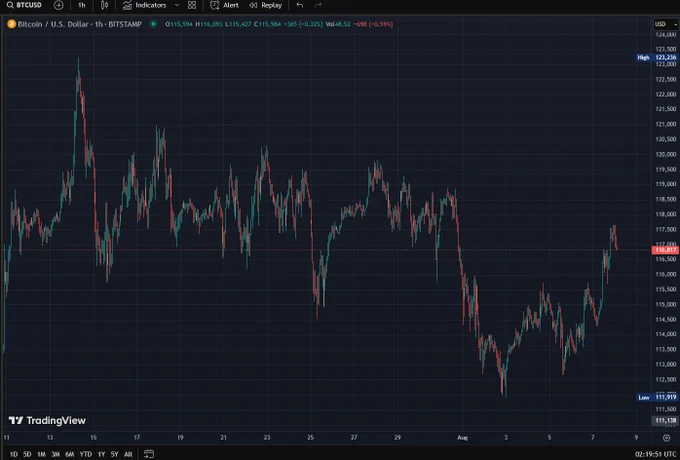The image size is (680, 460).
Task: Open the indicator templates grid icon
Action: click(x=192, y=5)
